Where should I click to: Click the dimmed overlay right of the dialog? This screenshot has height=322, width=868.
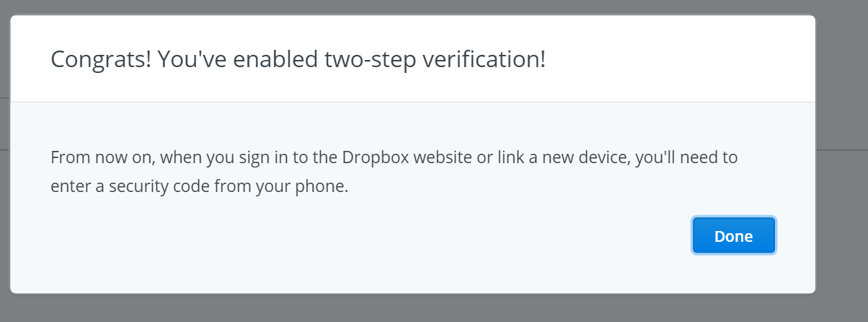(843, 159)
